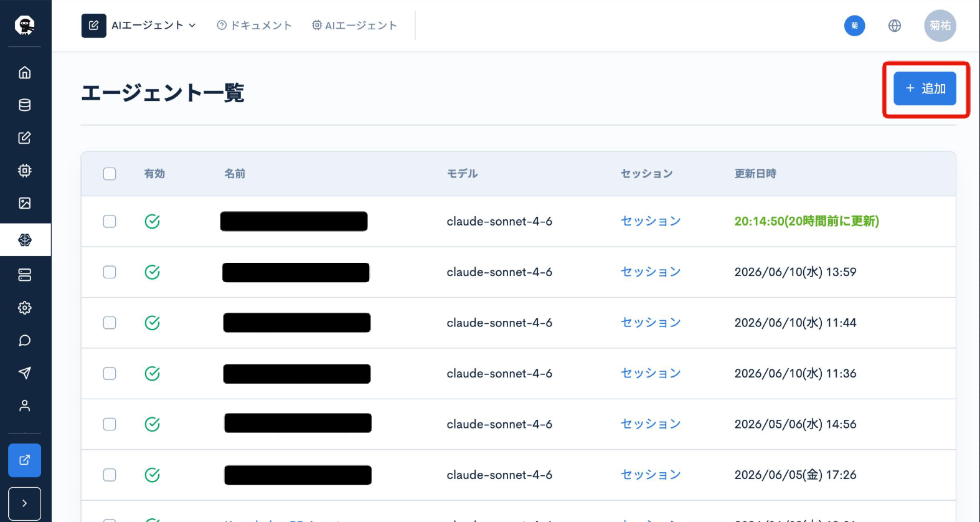Click the green 20:14:50 update time
980x522 pixels.
807,221
